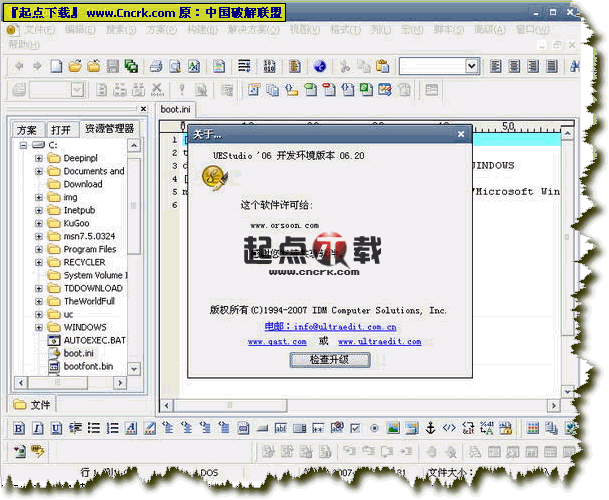Click the Forward arrow toolbar icon
The height and width of the screenshot is (500, 609).
click(x=37, y=66)
